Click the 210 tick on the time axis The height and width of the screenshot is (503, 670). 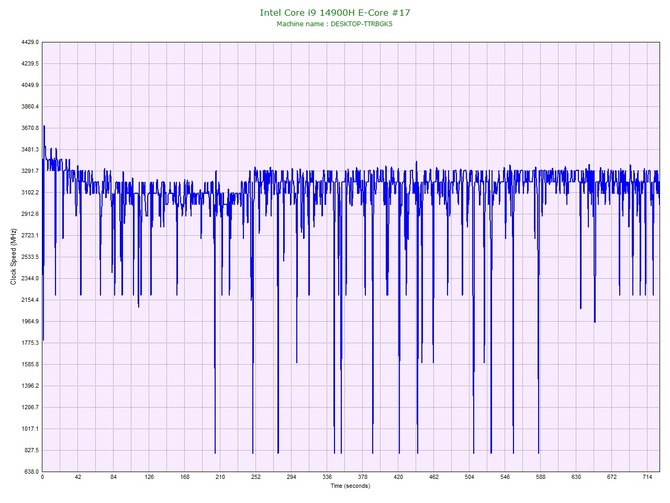click(220, 477)
